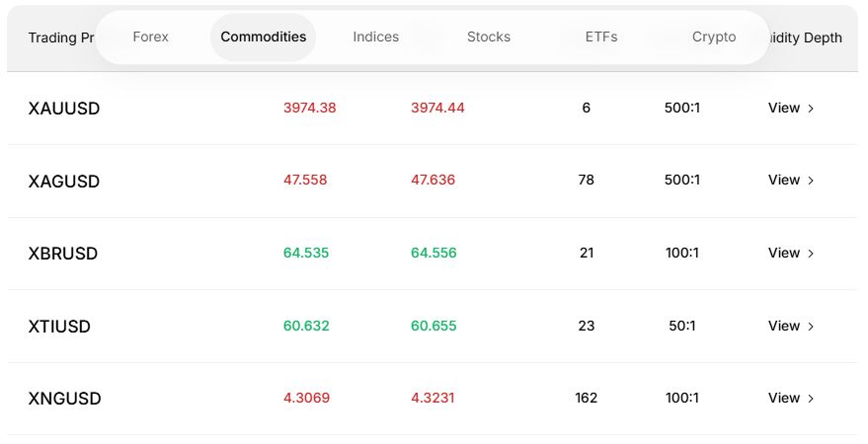868x444 pixels.
Task: Open View link in XTIUSD row
Action: pyautogui.click(x=791, y=327)
